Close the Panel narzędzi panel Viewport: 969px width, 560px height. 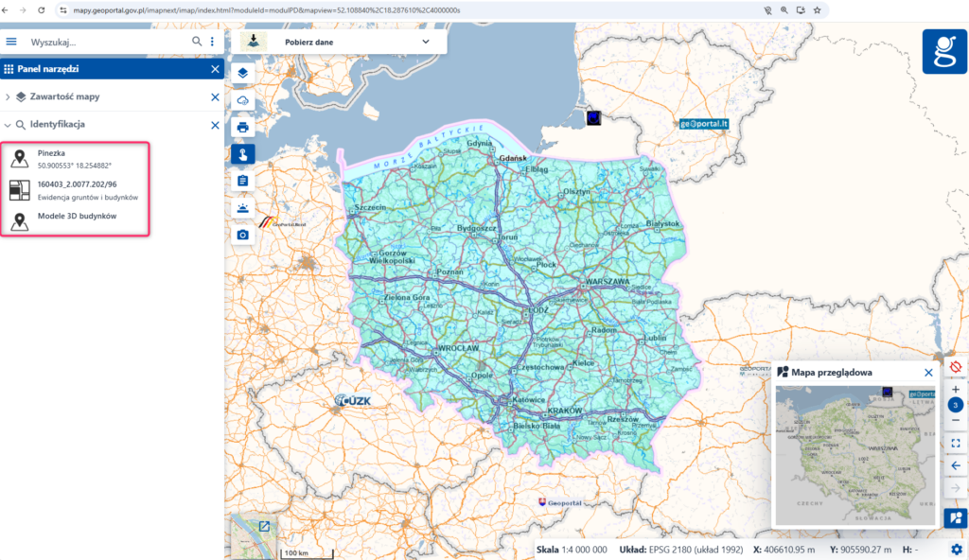click(x=215, y=69)
